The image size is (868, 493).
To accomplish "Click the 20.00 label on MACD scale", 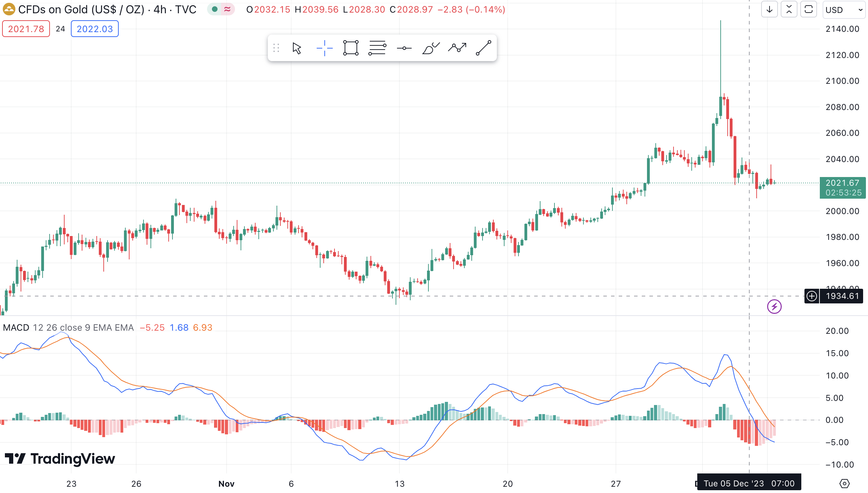I will pyautogui.click(x=837, y=331).
